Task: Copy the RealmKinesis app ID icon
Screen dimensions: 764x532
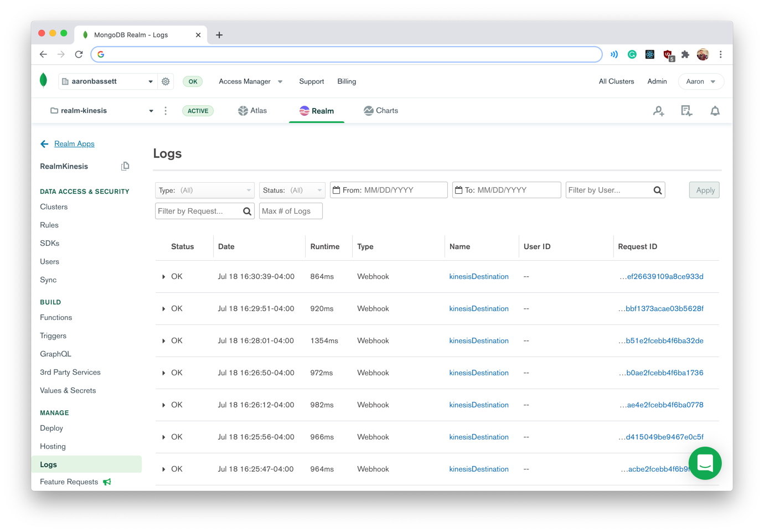Action: click(x=125, y=166)
